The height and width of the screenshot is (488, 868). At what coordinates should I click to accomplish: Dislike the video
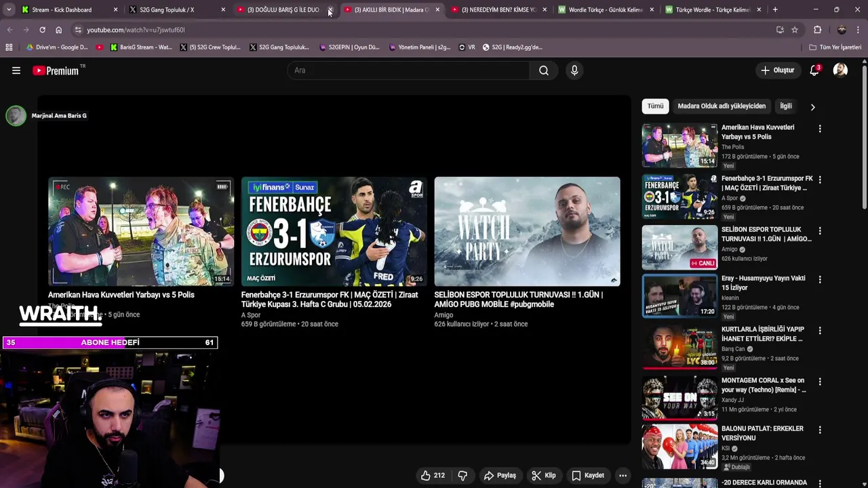point(462,476)
